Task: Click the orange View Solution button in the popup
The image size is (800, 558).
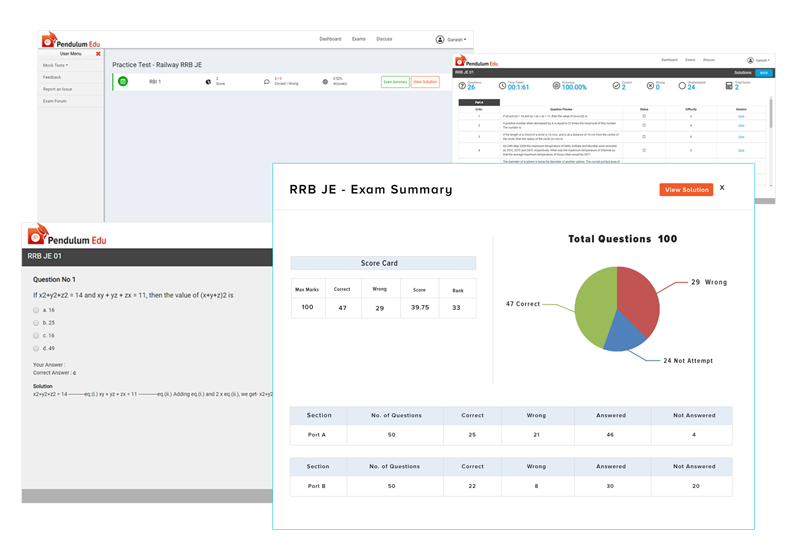Action: [x=686, y=190]
